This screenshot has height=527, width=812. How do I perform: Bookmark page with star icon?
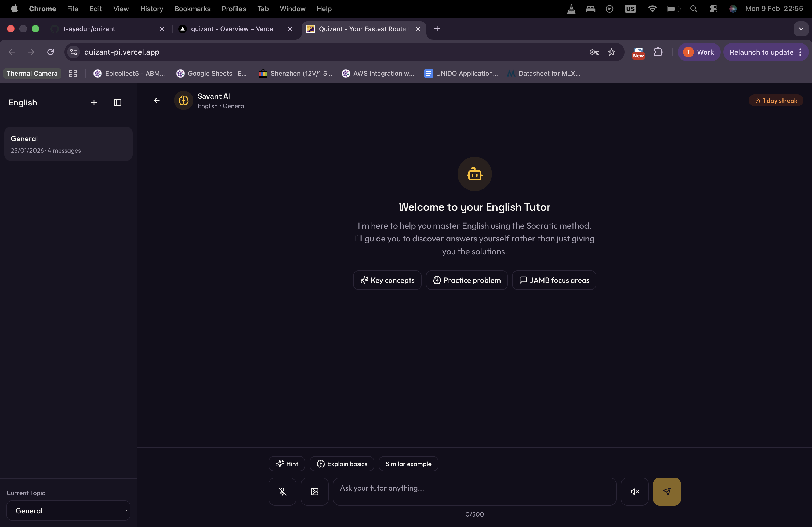(x=611, y=52)
